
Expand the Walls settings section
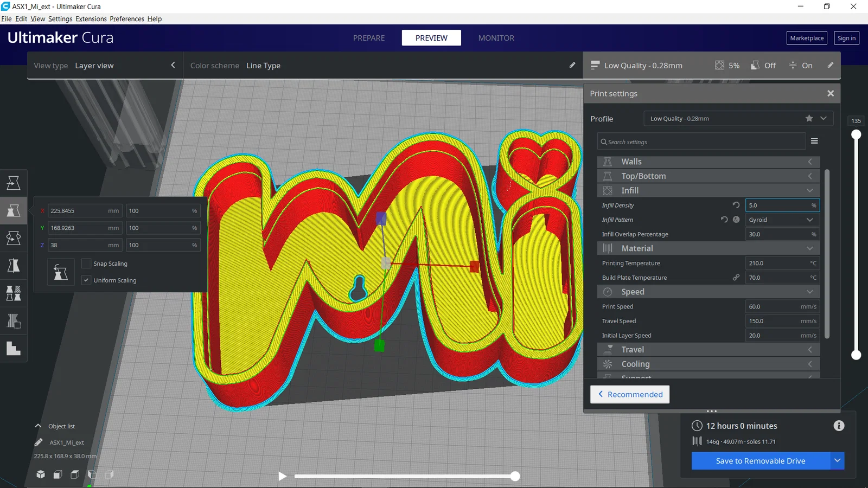click(x=709, y=162)
